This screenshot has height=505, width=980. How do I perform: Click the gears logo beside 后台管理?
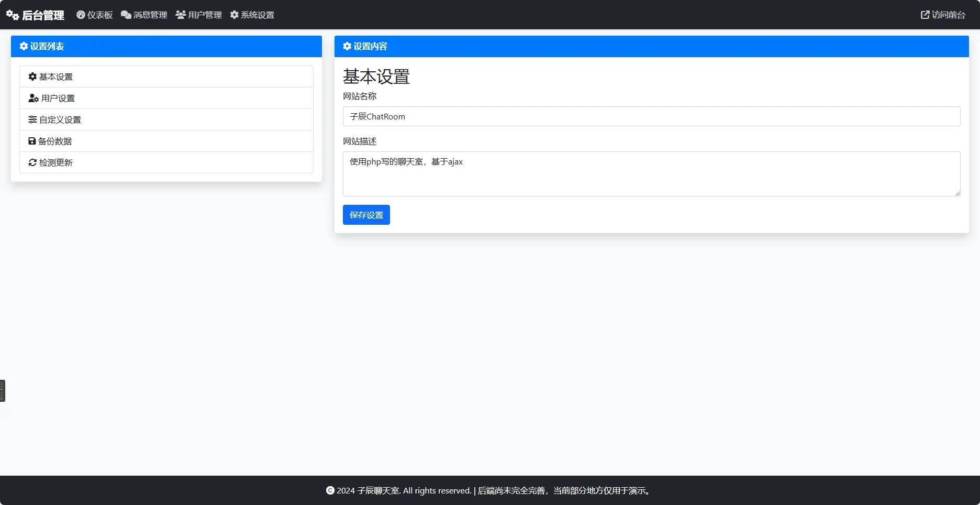point(12,15)
